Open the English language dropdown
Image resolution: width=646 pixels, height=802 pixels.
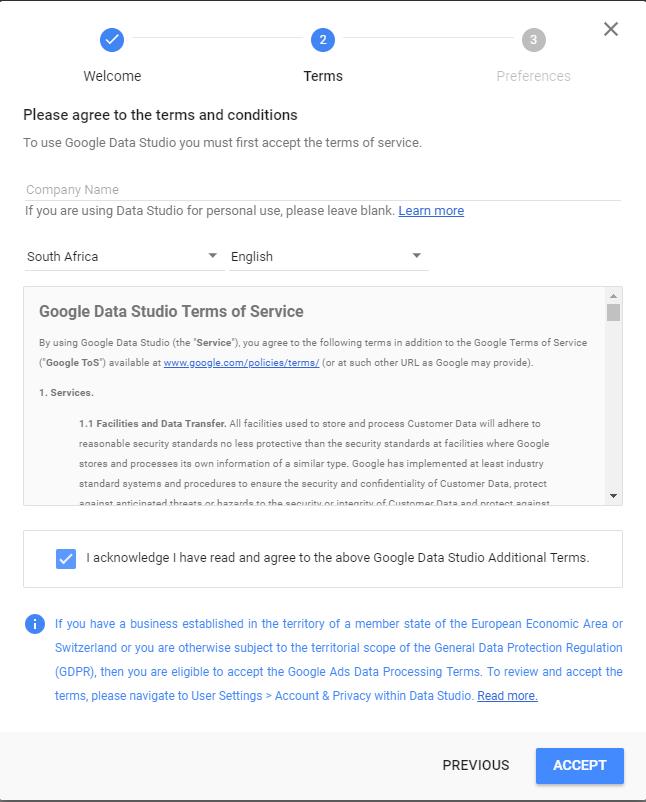point(327,257)
